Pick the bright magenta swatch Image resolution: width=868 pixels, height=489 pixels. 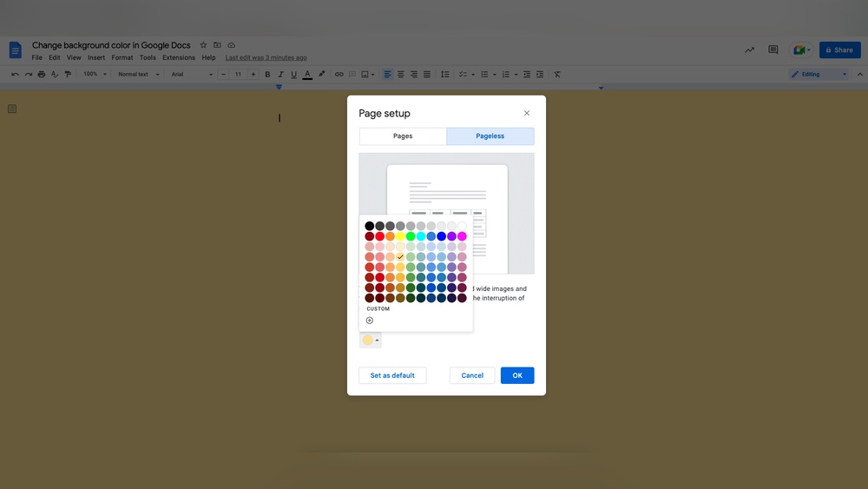[463, 236]
